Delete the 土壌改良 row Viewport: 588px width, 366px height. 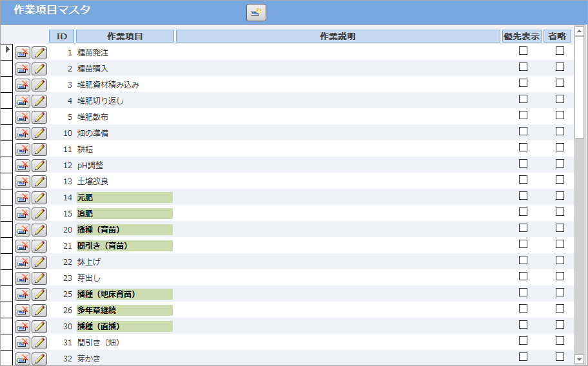[23, 182]
